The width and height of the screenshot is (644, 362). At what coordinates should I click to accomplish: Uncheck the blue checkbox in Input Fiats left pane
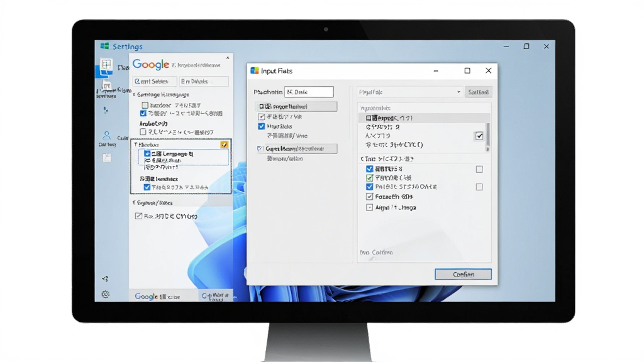tap(261, 126)
